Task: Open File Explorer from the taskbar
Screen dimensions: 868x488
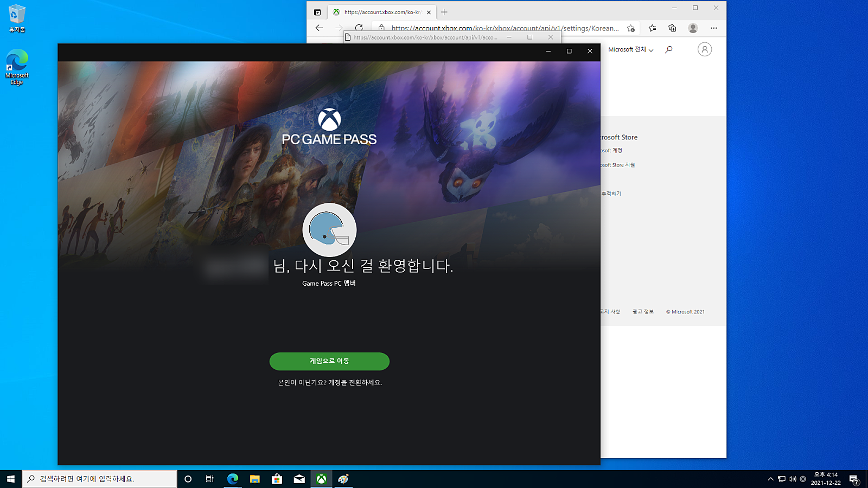Action: (255, 479)
